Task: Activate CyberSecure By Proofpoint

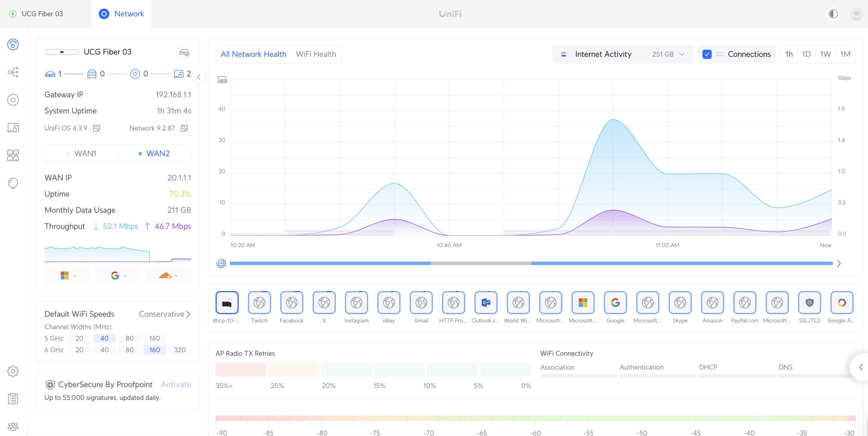Action: point(176,385)
